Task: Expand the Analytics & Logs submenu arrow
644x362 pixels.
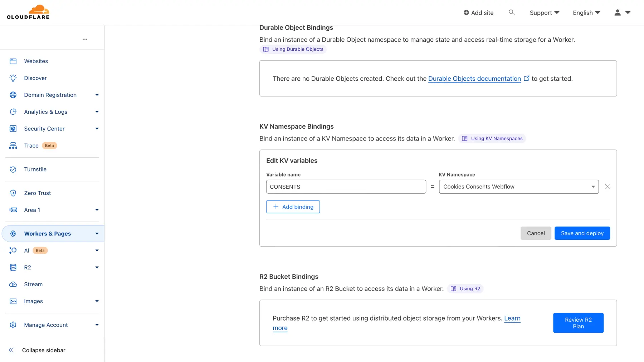Action: [x=97, y=112]
